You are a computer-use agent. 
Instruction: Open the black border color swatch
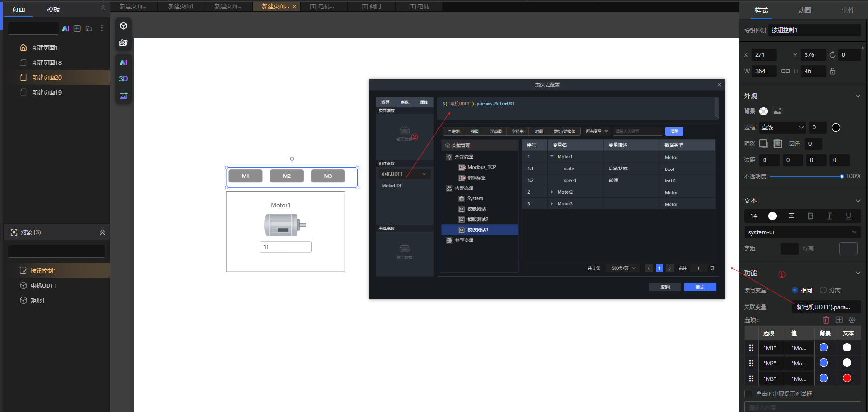836,128
